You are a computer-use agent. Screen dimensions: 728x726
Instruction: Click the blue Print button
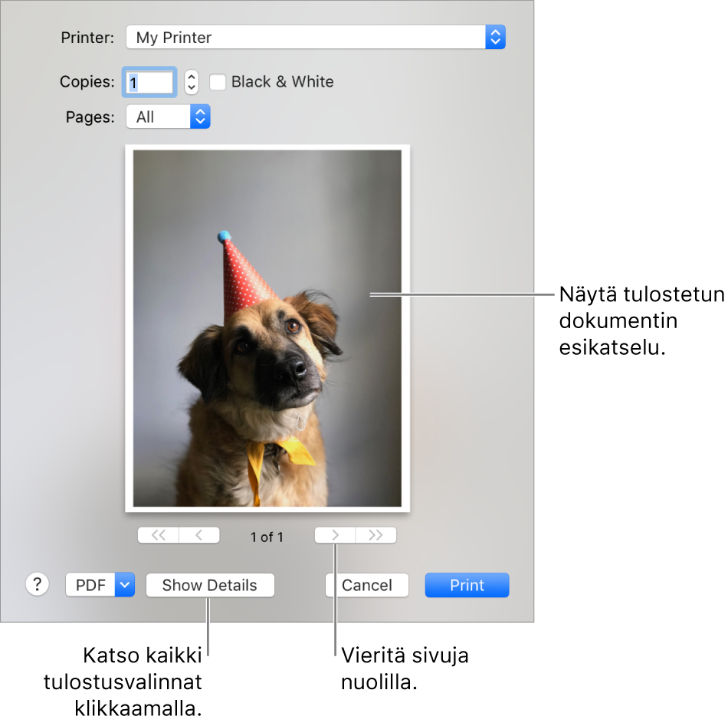[x=467, y=585]
